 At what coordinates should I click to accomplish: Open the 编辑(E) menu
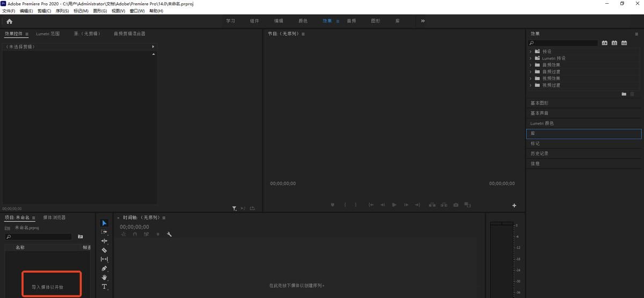click(26, 11)
